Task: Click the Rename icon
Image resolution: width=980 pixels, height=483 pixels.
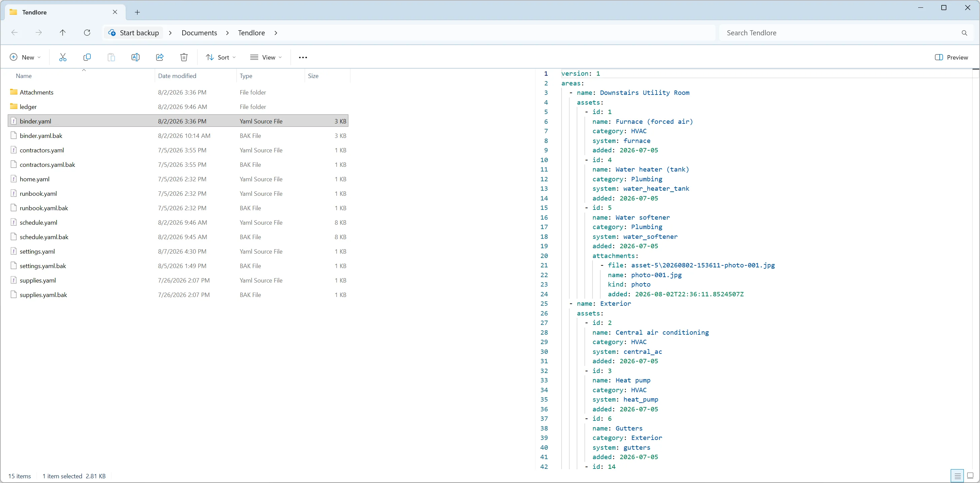Action: 136,57
